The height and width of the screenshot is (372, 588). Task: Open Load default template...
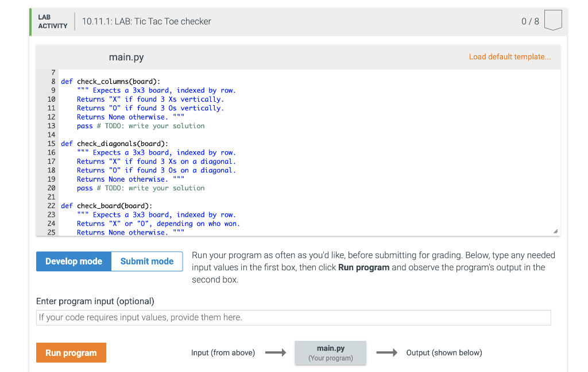(510, 57)
